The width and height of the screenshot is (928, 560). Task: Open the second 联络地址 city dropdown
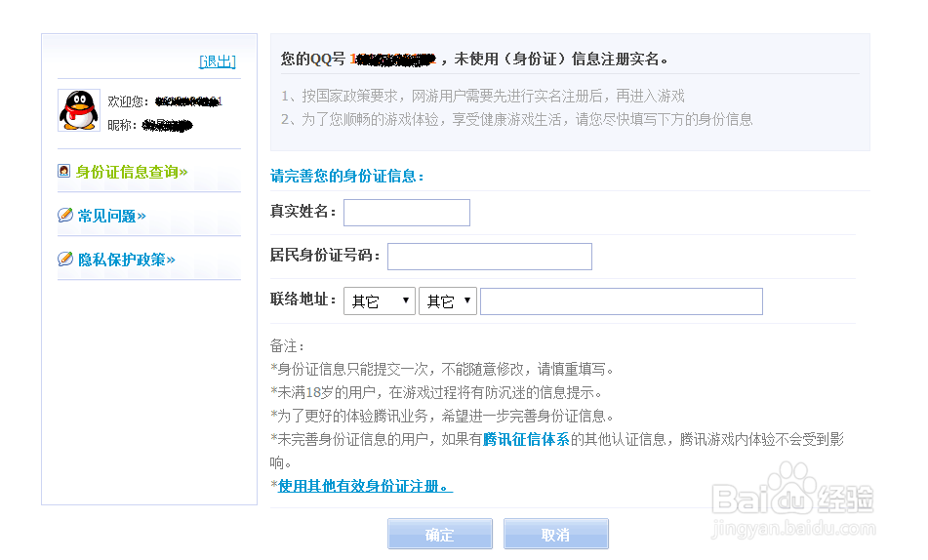tap(448, 301)
